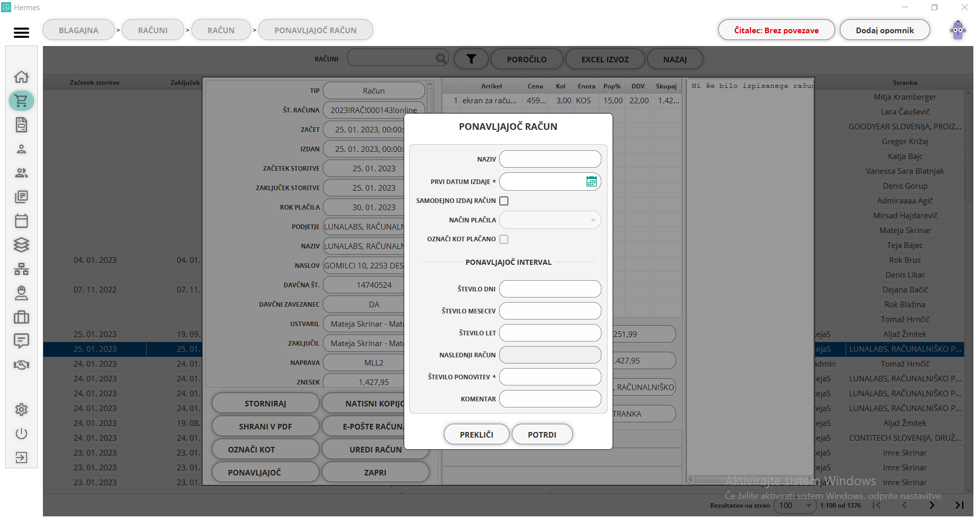The width and height of the screenshot is (980, 523).
Task: Enable Samodejno izdaj račun checkbox
Action: 504,201
